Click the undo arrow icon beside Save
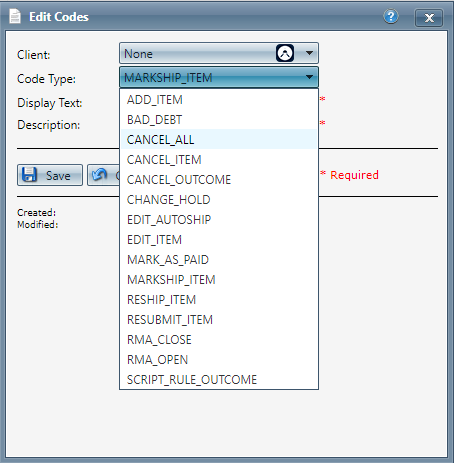 99,174
